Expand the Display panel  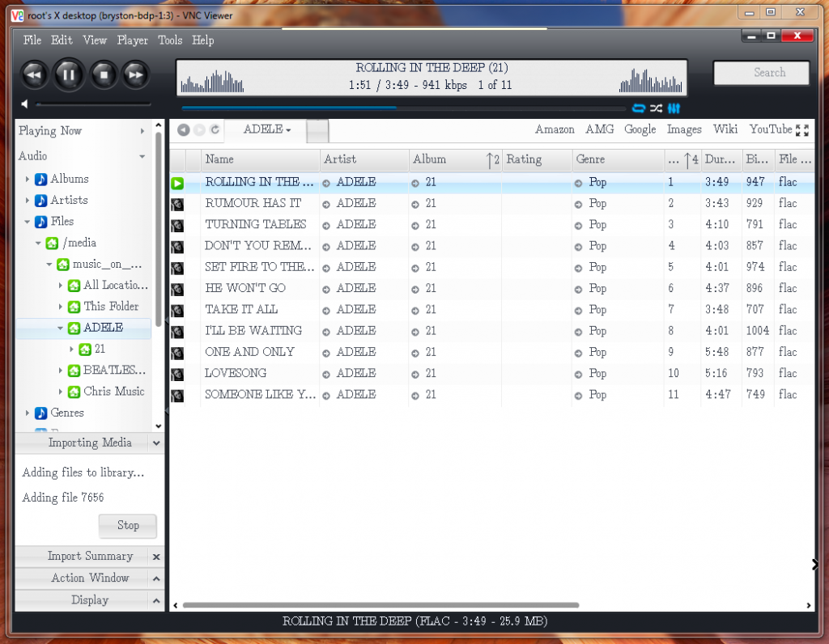[156, 601]
